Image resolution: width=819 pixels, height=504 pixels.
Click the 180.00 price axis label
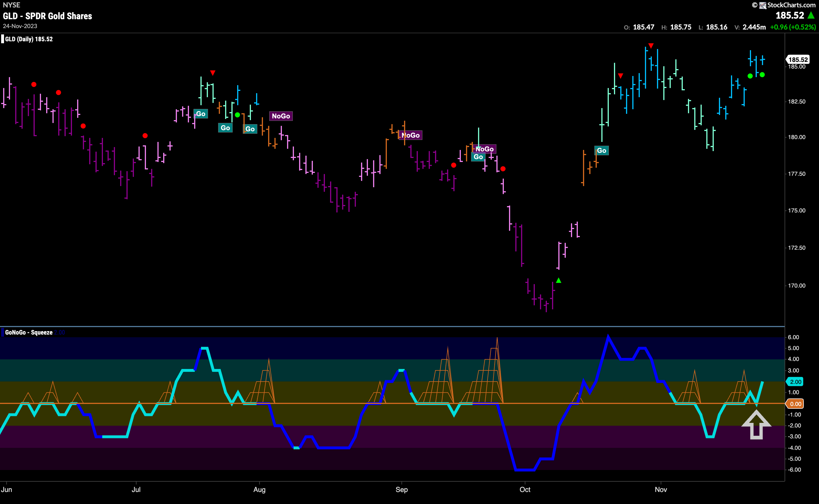(797, 137)
